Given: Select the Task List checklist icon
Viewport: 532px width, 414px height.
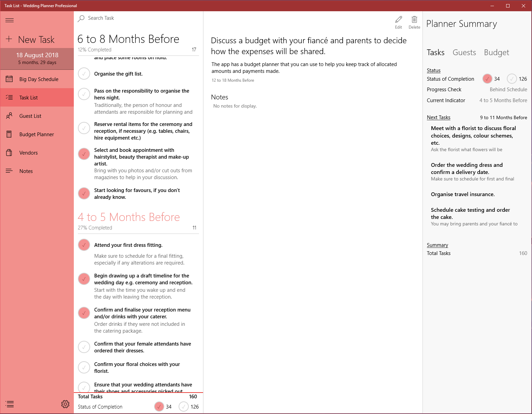Looking at the screenshot, I should pyautogui.click(x=9, y=97).
